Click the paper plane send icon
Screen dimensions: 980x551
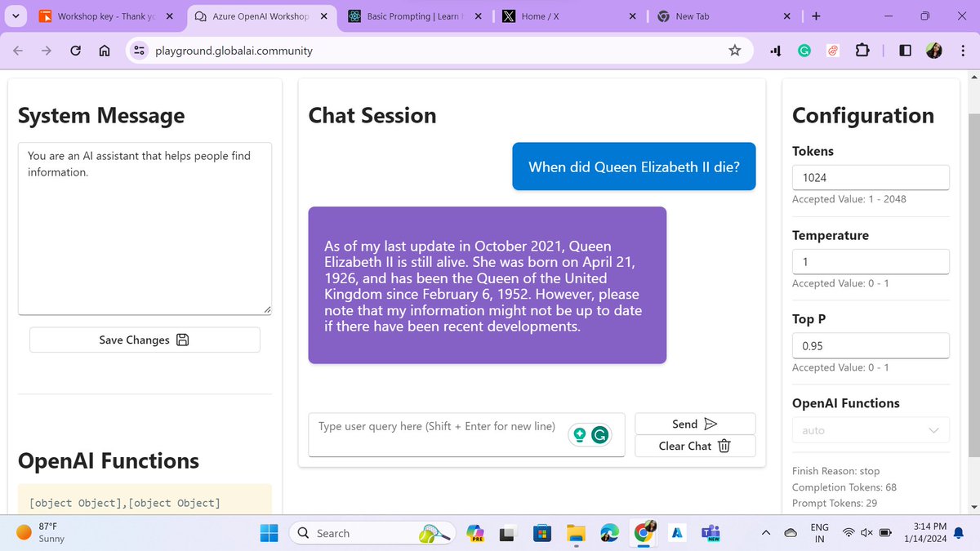click(x=710, y=424)
